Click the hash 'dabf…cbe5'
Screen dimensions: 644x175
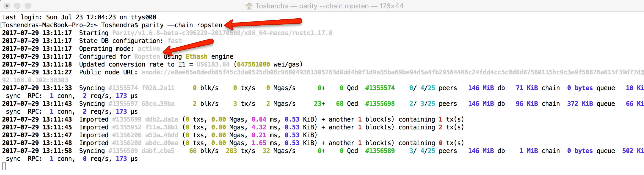[158, 151]
